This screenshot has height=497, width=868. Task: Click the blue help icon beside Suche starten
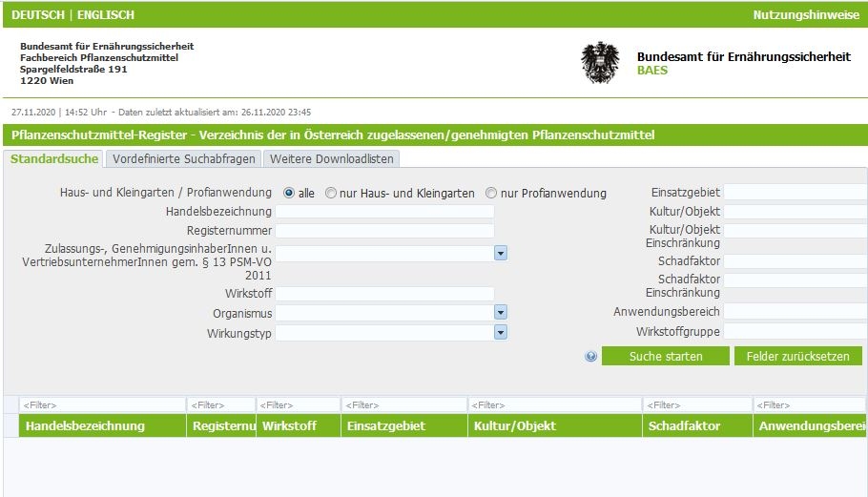(x=591, y=357)
